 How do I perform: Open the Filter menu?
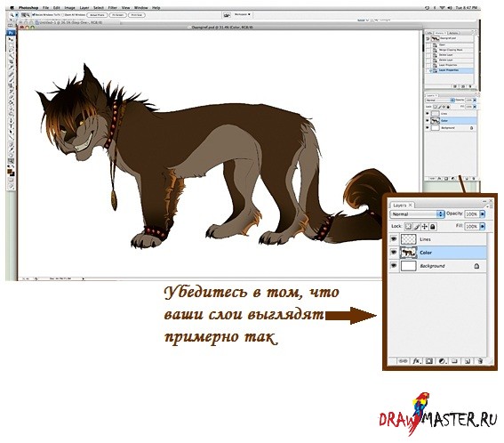(x=113, y=8)
